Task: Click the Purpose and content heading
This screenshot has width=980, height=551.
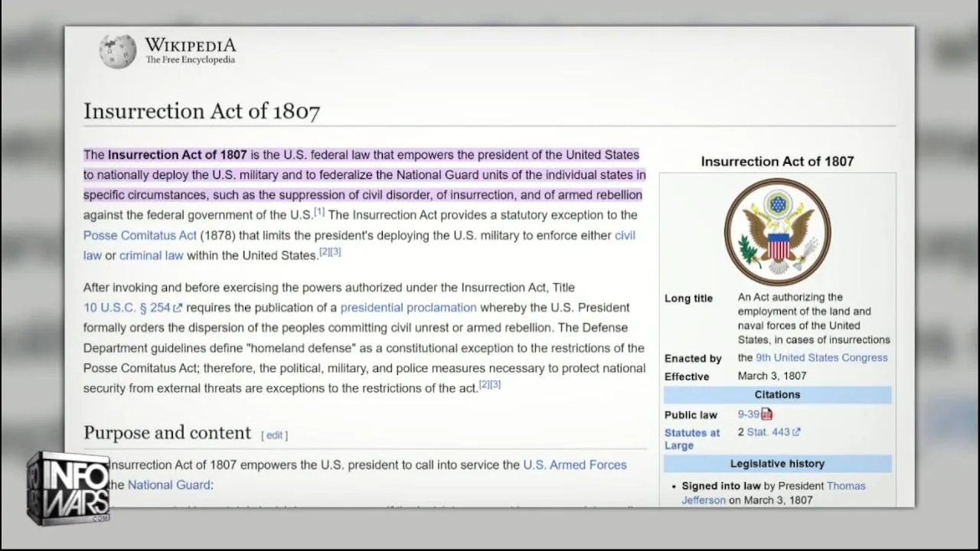Action: pyautogui.click(x=168, y=433)
